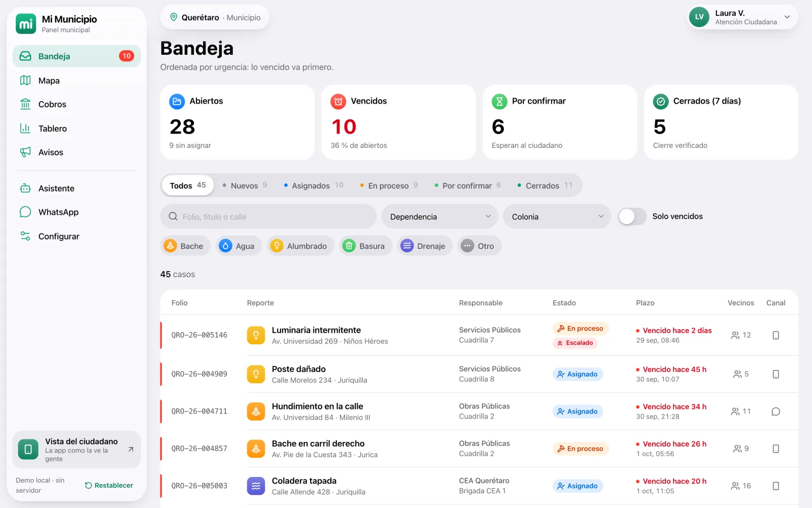This screenshot has width=812, height=508.
Task: Click the Mi Municipio logo
Action: (x=26, y=23)
